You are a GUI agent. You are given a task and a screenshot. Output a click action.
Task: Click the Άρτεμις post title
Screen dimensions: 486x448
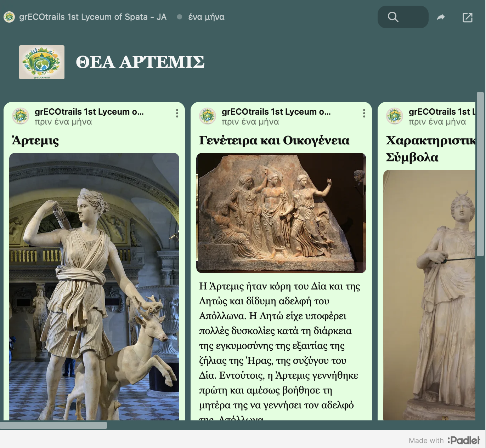tap(35, 140)
